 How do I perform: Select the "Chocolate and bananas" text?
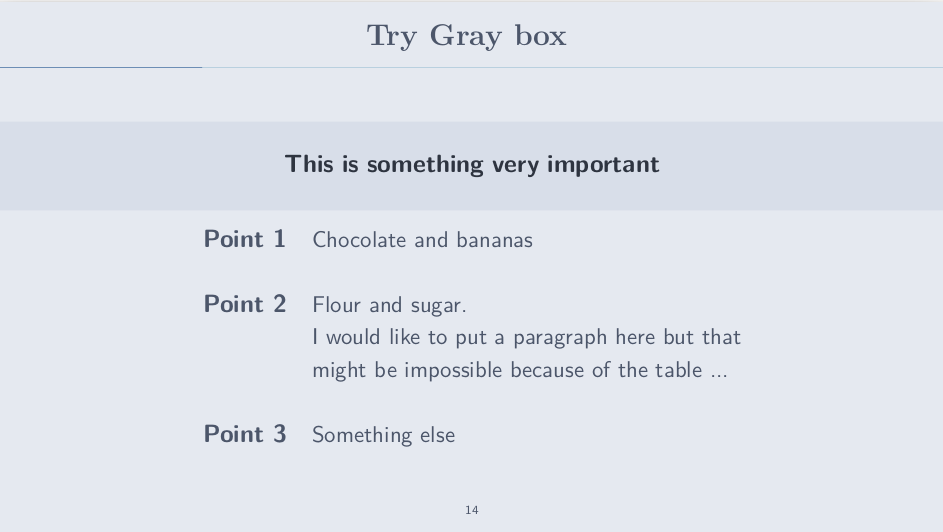tap(422, 240)
